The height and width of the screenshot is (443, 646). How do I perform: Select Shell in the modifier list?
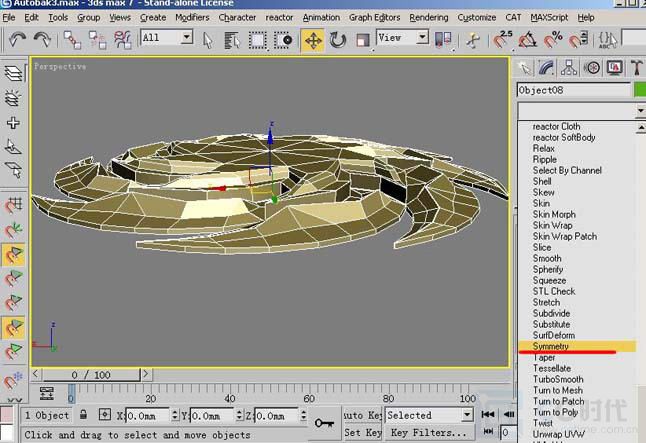(542, 181)
